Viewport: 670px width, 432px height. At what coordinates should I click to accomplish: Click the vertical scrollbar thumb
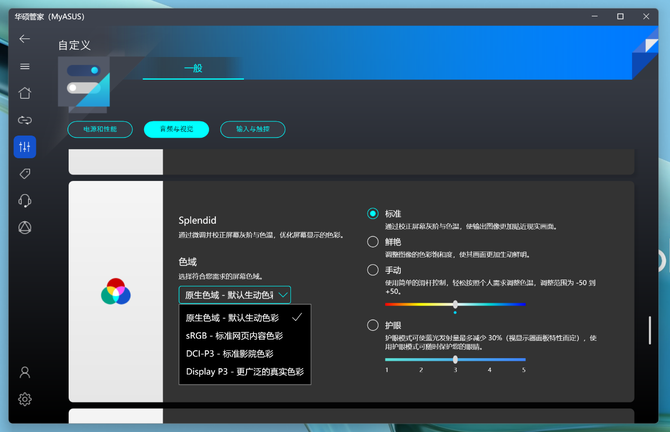tap(649, 330)
